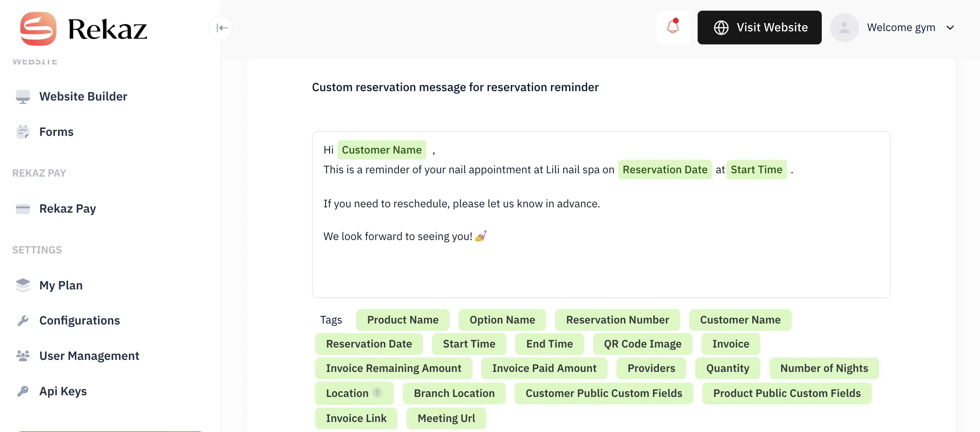Insert the Number of Nights tag
This screenshot has width=980, height=432.
(x=824, y=368)
